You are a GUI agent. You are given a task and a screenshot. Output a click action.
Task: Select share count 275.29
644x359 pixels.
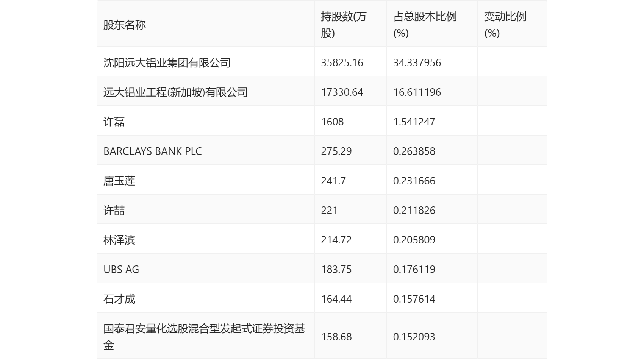[336, 151]
